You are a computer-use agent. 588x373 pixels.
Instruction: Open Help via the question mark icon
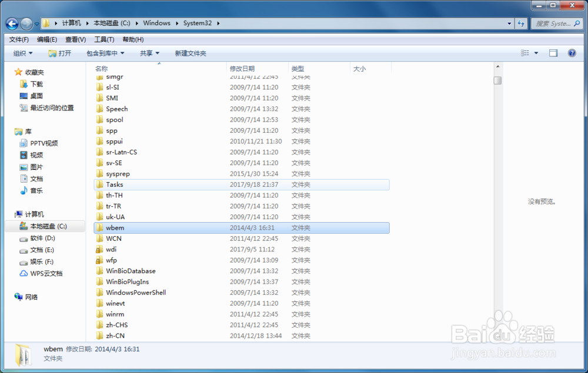coord(572,52)
